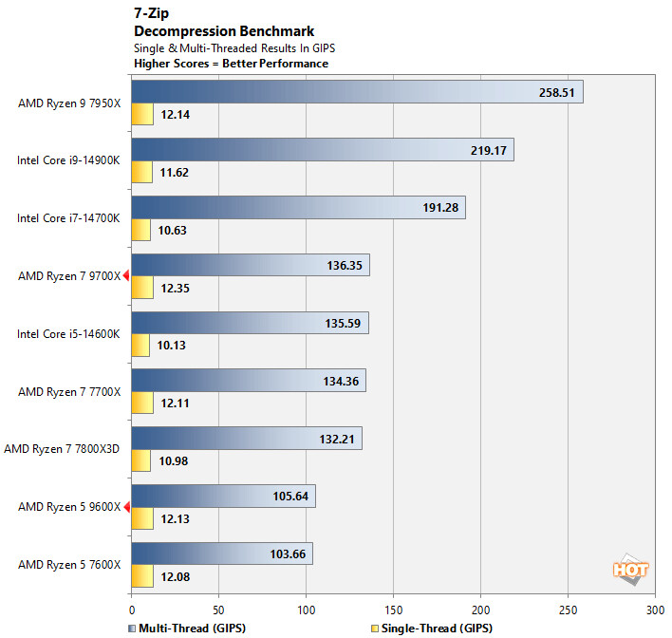Screen dimensions: 672x638
Task: Click the Single & Multi-Threaded Results subtitle
Action: (234, 48)
